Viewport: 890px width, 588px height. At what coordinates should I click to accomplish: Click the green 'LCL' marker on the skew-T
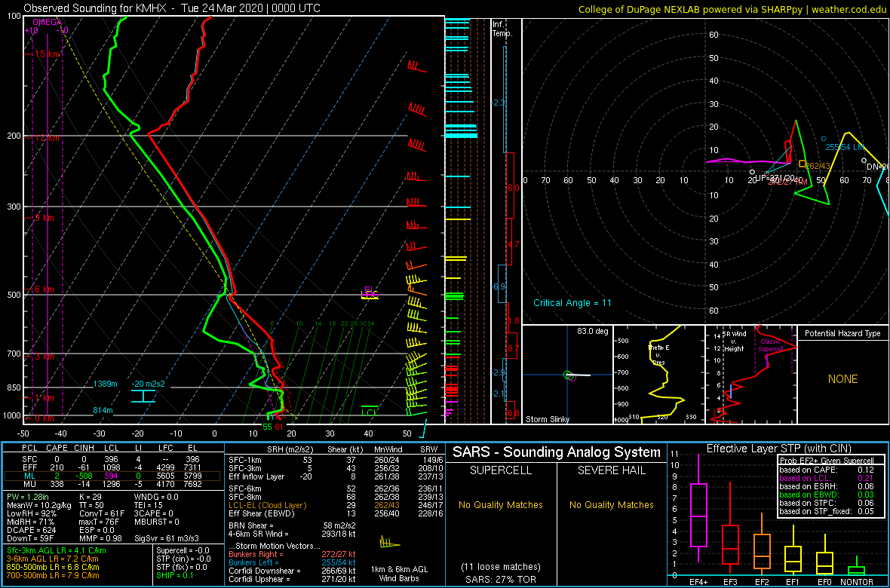370,412
